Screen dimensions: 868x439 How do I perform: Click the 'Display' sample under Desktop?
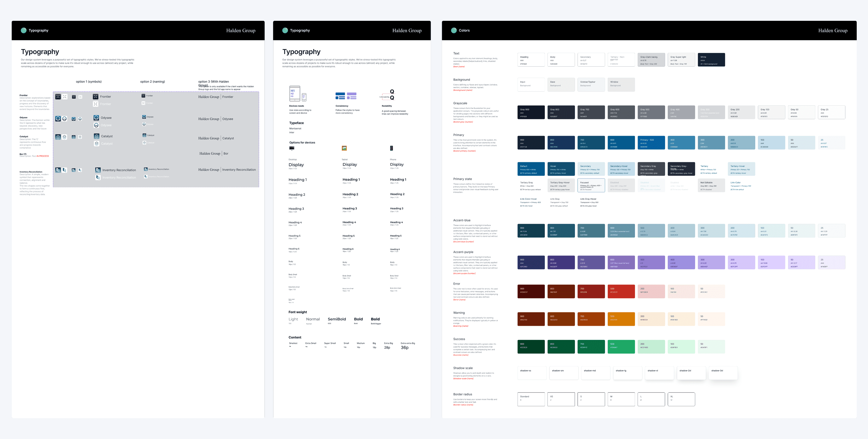296,165
